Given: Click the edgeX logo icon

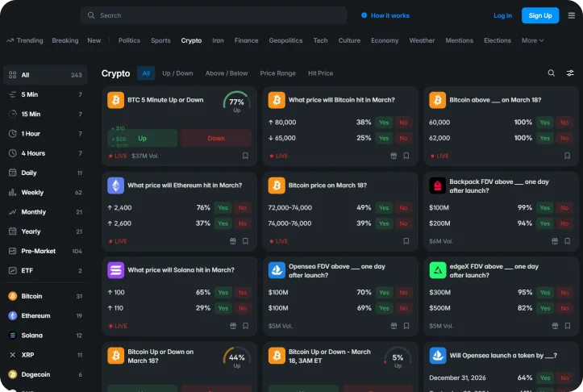Looking at the screenshot, I should point(438,270).
